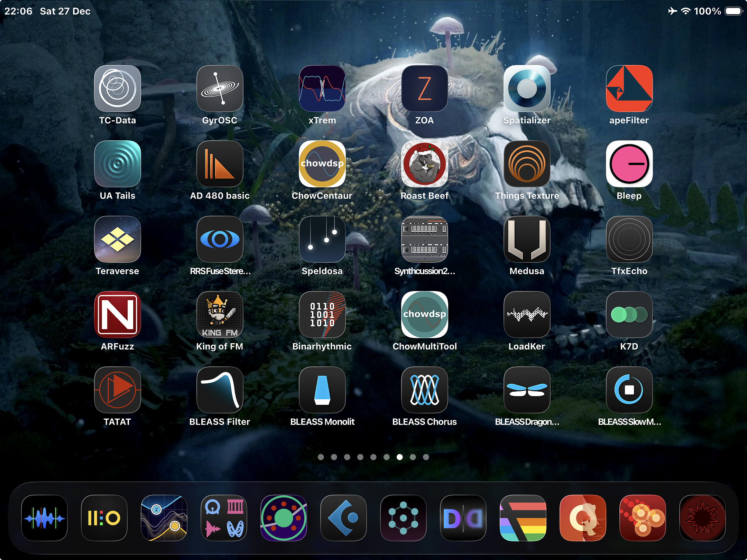747x560 pixels.
Task: Open Things Texture app
Action: [527, 164]
